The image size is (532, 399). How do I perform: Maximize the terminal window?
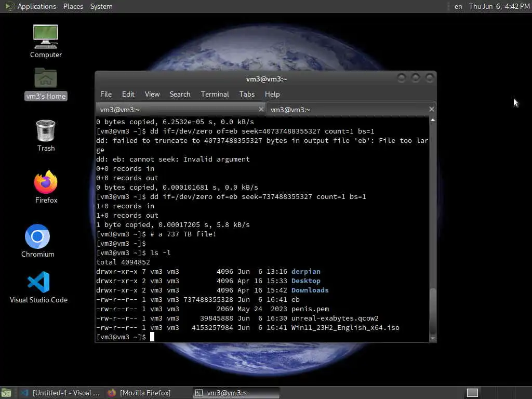point(415,78)
